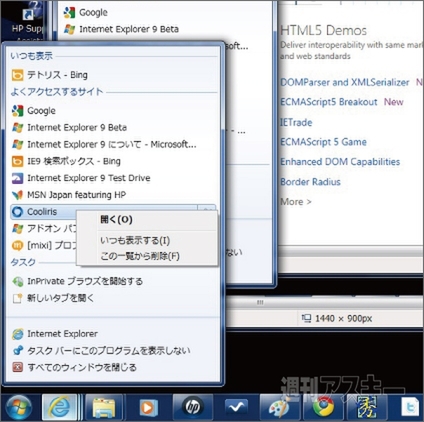Screen dimensions: 424x422
Task: Open Google in the front jump list
Action: (113, 111)
